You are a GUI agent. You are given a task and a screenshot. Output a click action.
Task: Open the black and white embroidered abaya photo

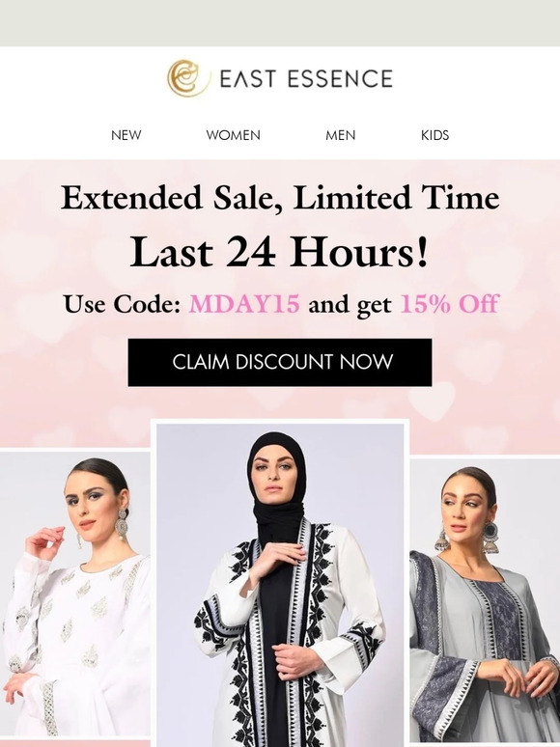(280, 585)
